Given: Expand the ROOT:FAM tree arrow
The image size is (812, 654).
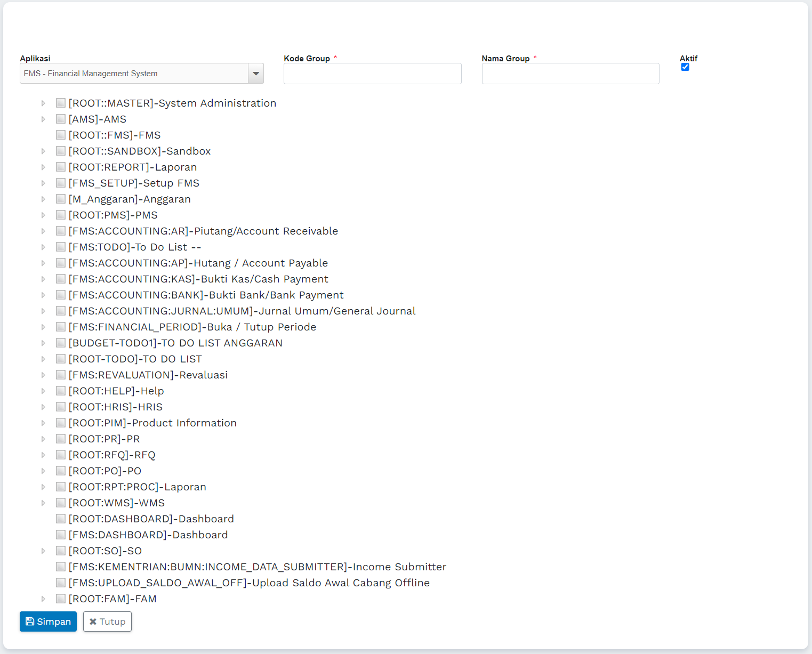Looking at the screenshot, I should click(44, 599).
